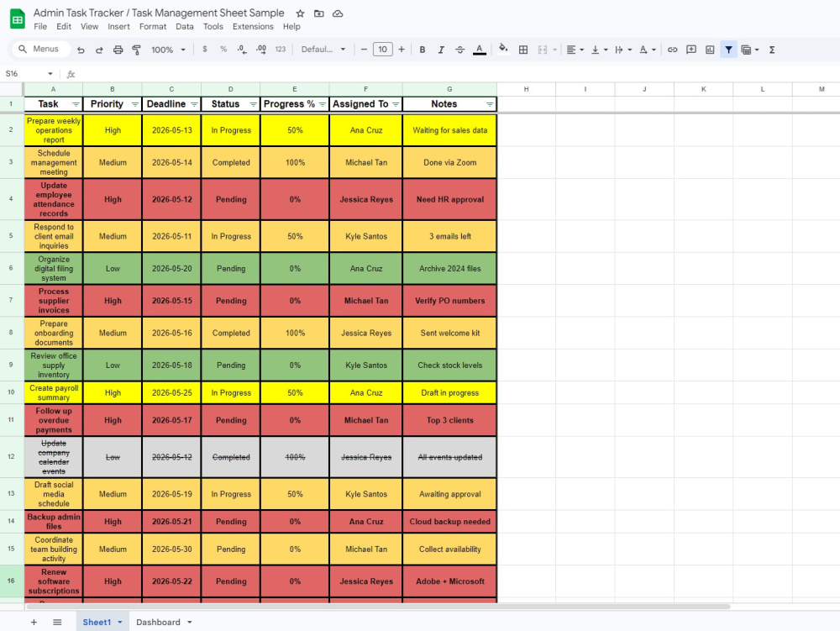840x631 pixels.
Task: Add a new sheet with plus button
Action: pos(34,622)
